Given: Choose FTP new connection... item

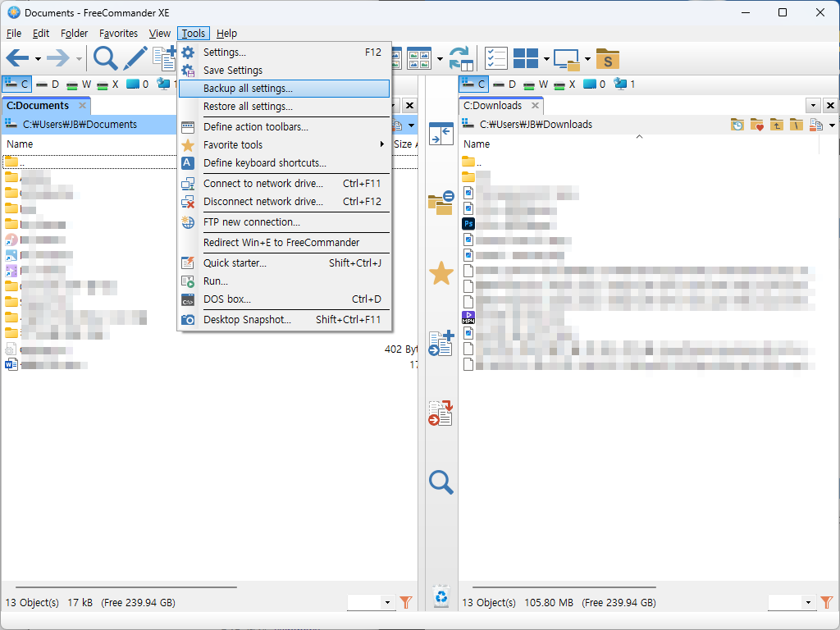Looking at the screenshot, I should click(284, 221).
